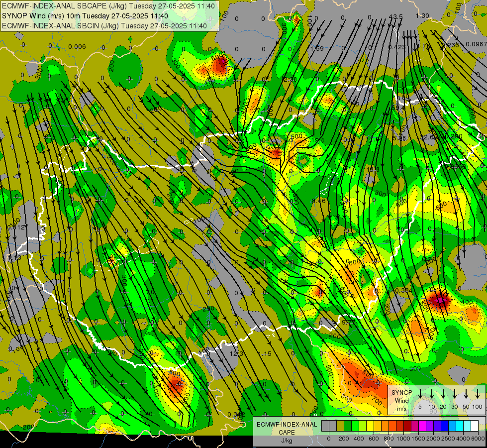Pick the dark green swatch in CAPE scale
The image size is (487, 448).
pyautogui.click(x=348, y=426)
